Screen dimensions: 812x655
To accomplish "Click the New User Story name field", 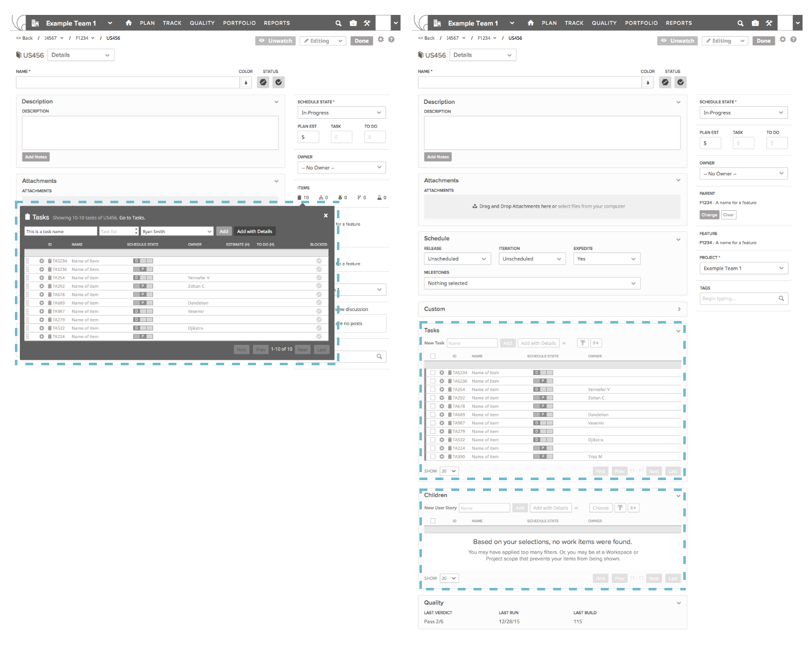I will click(x=484, y=508).
